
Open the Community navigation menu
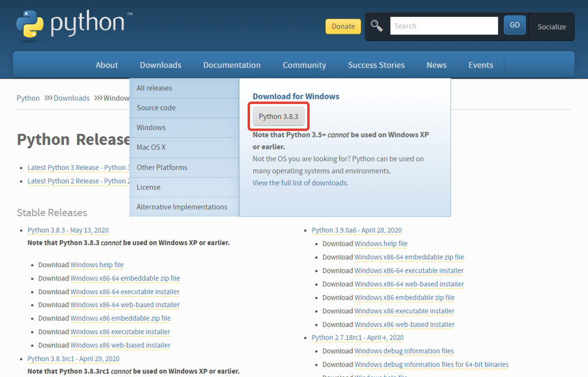point(304,65)
